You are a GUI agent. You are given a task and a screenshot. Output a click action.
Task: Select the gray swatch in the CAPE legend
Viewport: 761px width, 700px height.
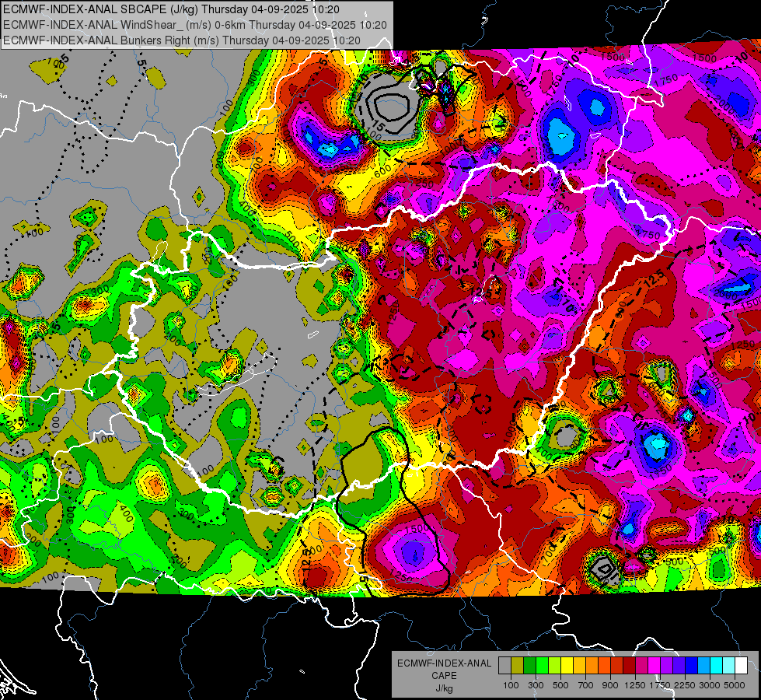[x=504, y=666]
